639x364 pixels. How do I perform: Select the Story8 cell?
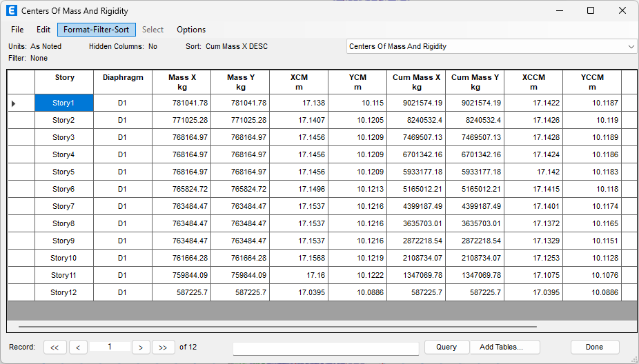click(x=64, y=223)
